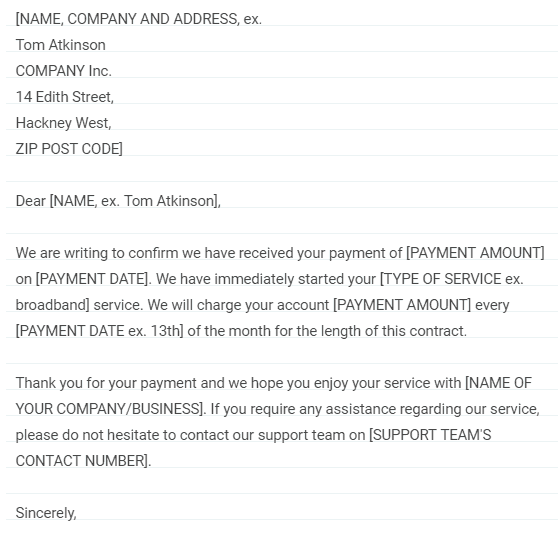Click the 14 Edith Street address line
The image size is (558, 537).
(65, 97)
